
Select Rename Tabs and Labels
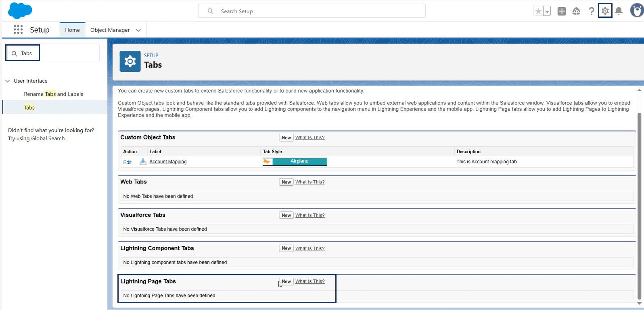pyautogui.click(x=53, y=94)
